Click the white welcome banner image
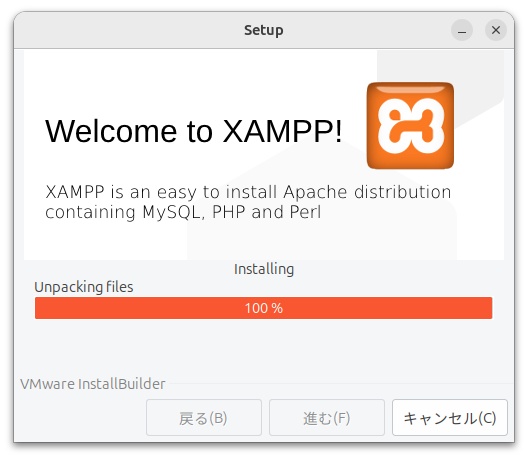Image resolution: width=528 pixels, height=459 pixels. [x=264, y=155]
